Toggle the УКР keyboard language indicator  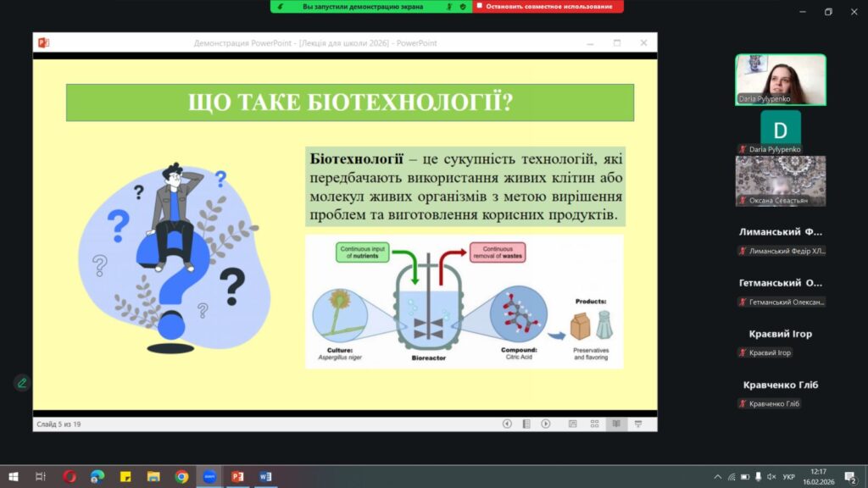point(787,476)
